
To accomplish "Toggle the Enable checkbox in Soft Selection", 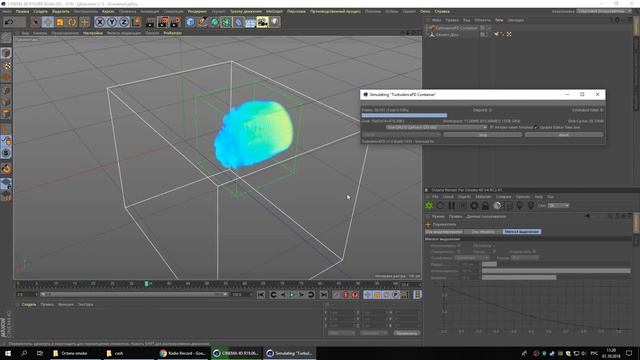I will [x=459, y=246].
